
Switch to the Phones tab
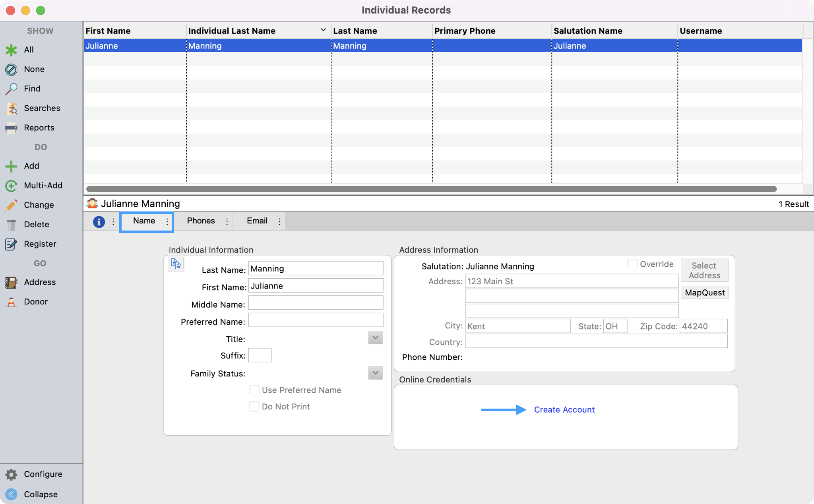tap(201, 221)
